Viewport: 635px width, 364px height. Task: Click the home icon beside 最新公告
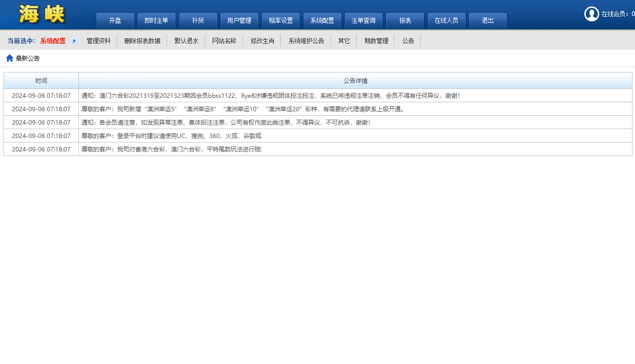9,58
